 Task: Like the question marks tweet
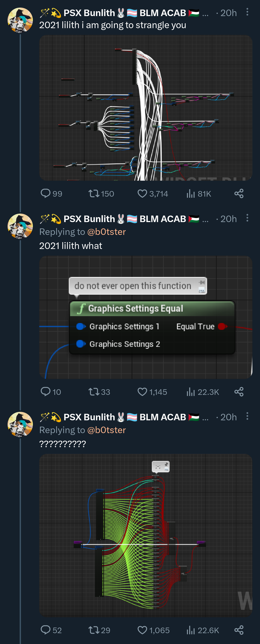pos(142,630)
